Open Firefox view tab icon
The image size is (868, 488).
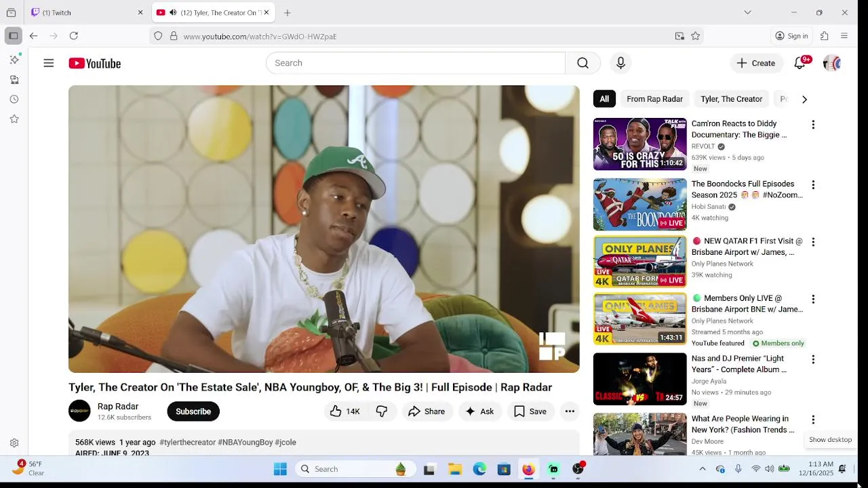[11, 12]
